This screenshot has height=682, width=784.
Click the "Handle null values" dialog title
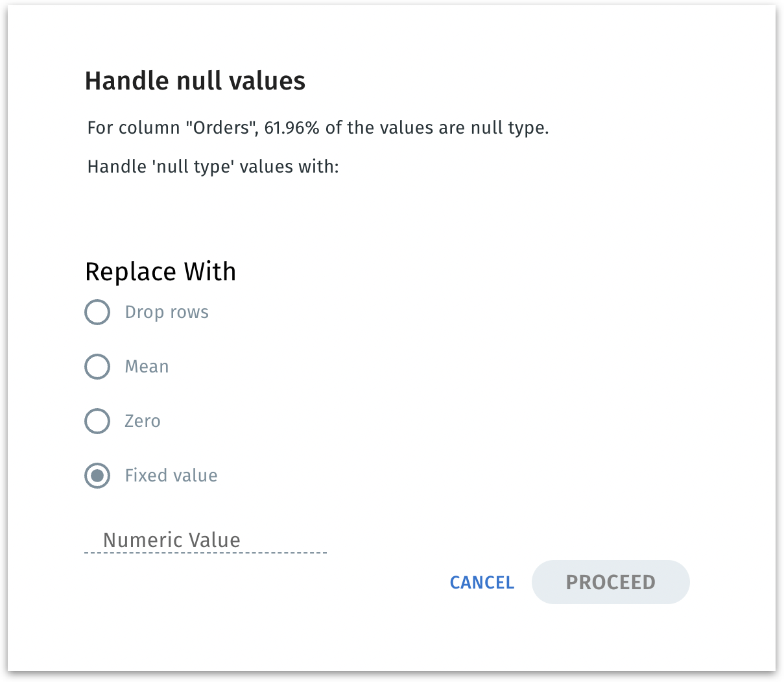click(x=195, y=81)
